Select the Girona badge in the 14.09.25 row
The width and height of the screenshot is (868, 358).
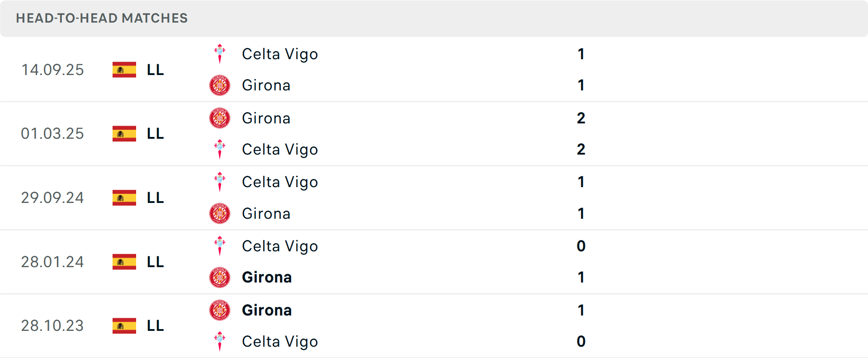click(x=220, y=85)
